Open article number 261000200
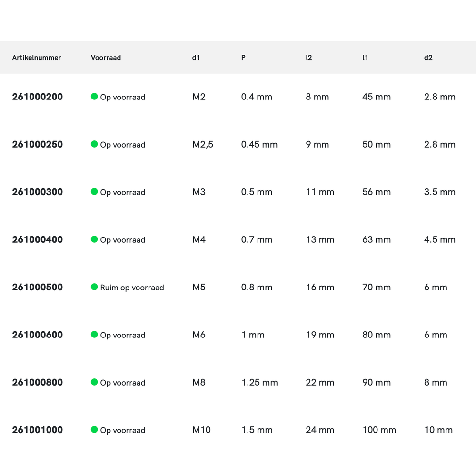 pos(37,97)
